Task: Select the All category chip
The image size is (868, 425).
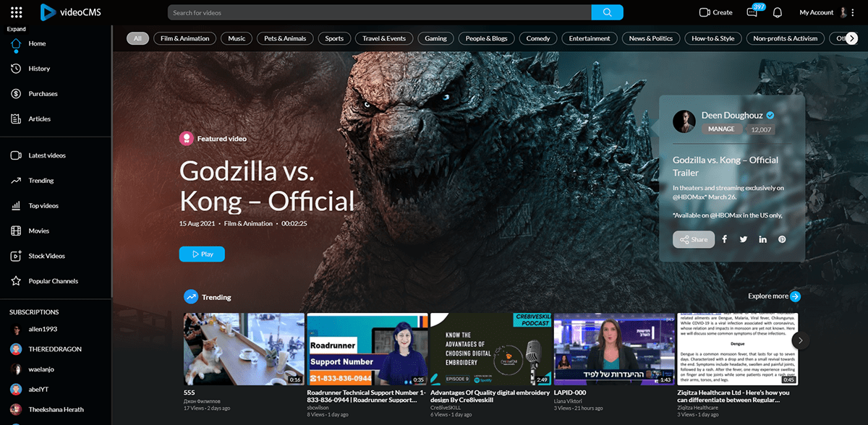Action: pos(137,38)
